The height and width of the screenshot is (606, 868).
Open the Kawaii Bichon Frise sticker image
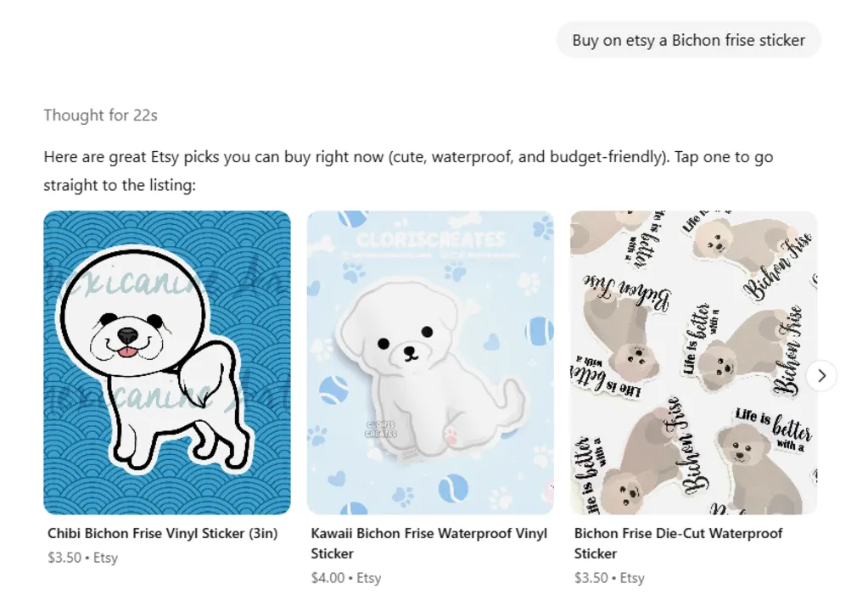click(x=431, y=362)
